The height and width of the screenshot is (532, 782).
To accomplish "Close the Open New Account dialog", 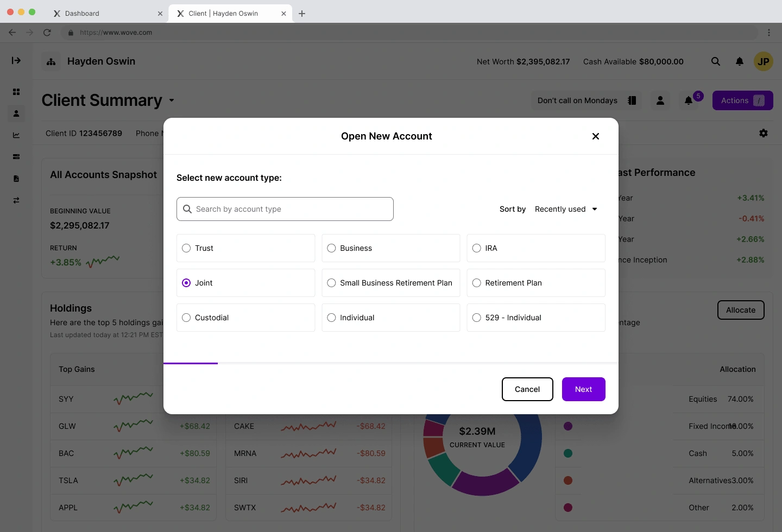I will pyautogui.click(x=596, y=136).
